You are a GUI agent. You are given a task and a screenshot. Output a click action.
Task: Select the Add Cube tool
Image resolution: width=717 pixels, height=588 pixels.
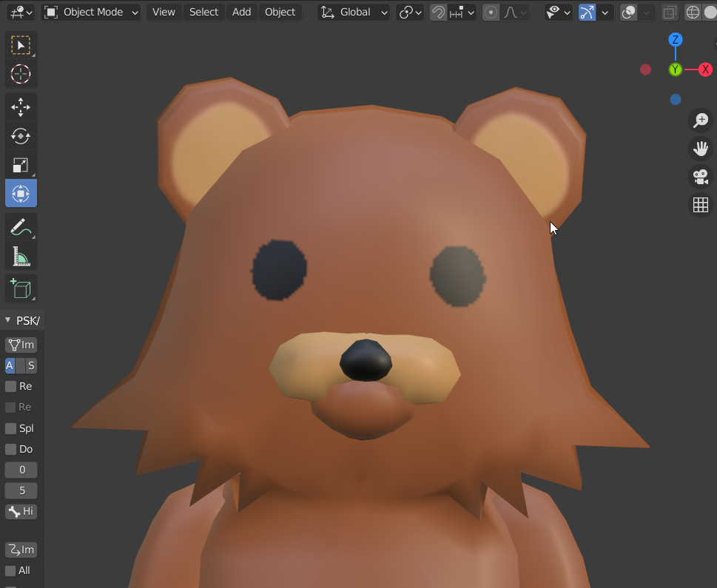pos(21,289)
